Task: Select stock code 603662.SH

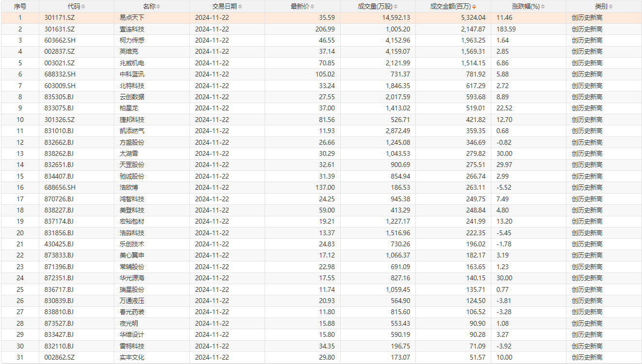Action: [60, 40]
